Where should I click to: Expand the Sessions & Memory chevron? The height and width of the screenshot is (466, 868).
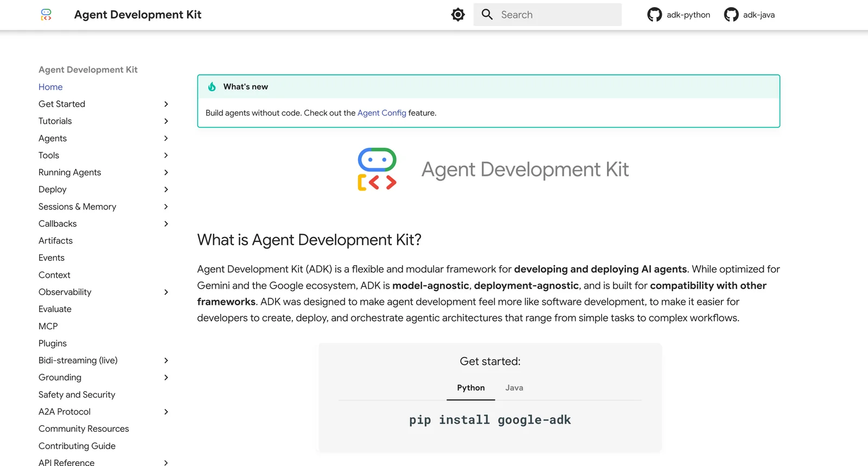click(166, 207)
